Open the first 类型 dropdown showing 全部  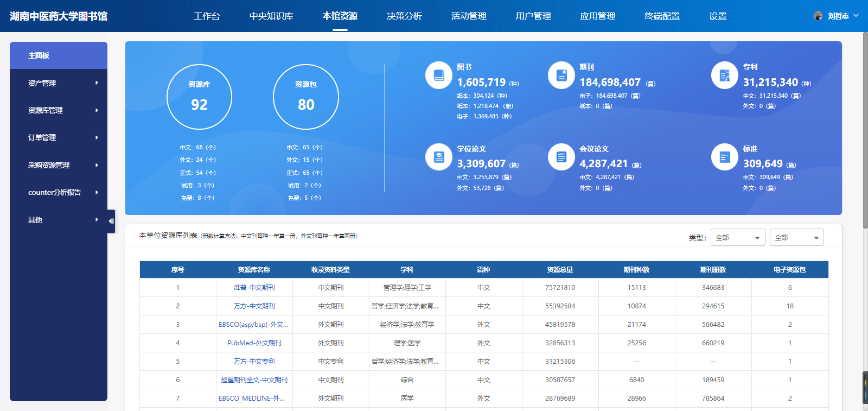(x=738, y=237)
